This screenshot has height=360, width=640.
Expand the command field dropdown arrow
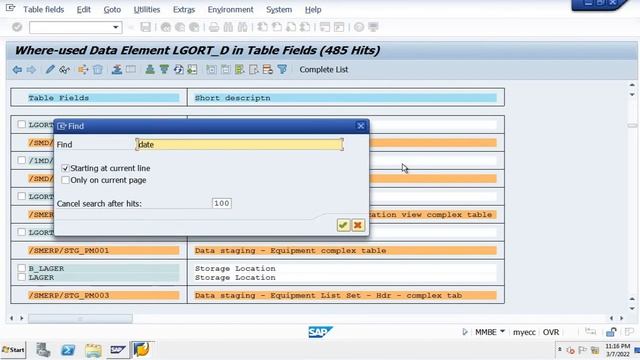click(x=116, y=27)
